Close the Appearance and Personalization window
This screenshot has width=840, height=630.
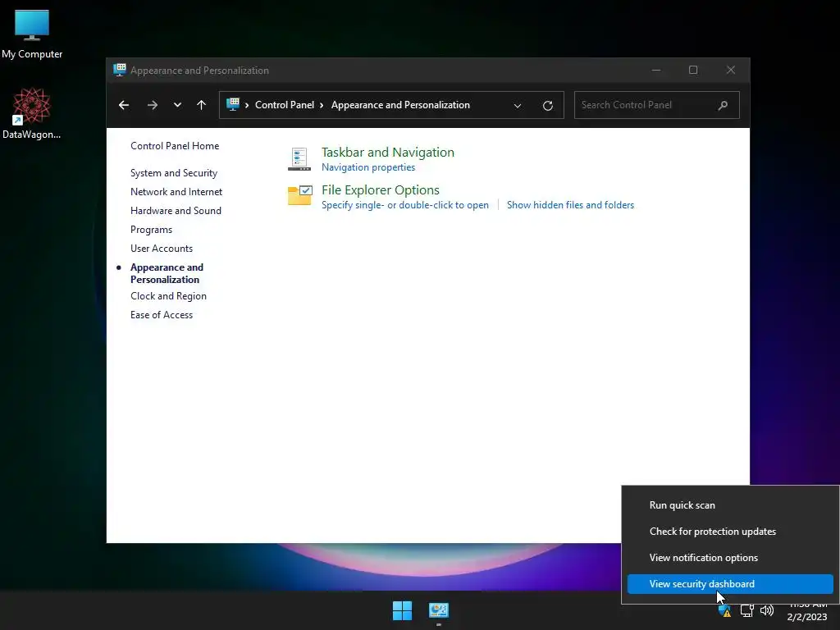point(731,71)
